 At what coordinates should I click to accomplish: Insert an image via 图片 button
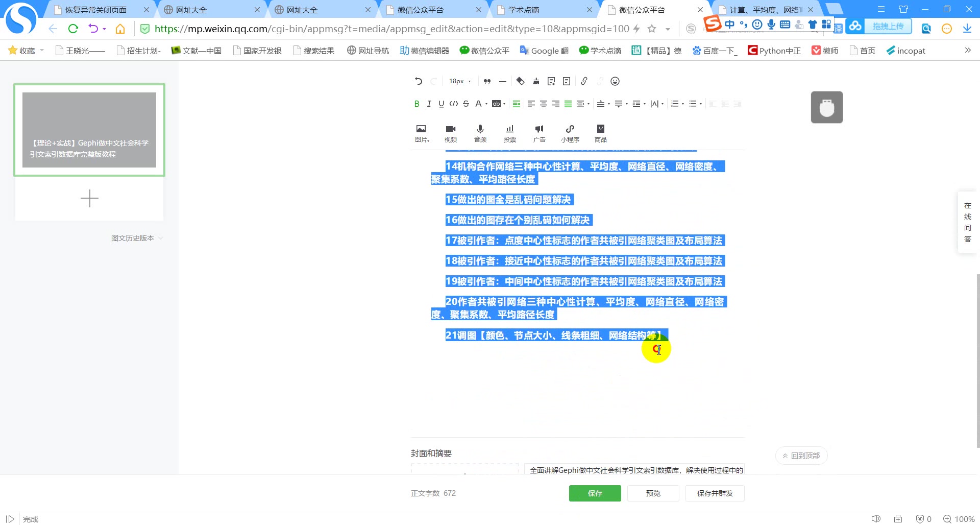click(x=422, y=133)
